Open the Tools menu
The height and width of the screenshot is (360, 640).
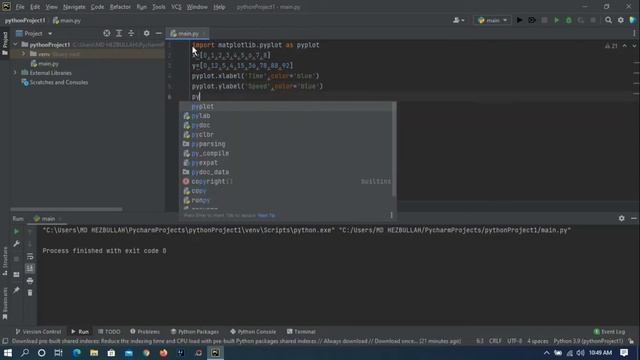tap(159, 7)
